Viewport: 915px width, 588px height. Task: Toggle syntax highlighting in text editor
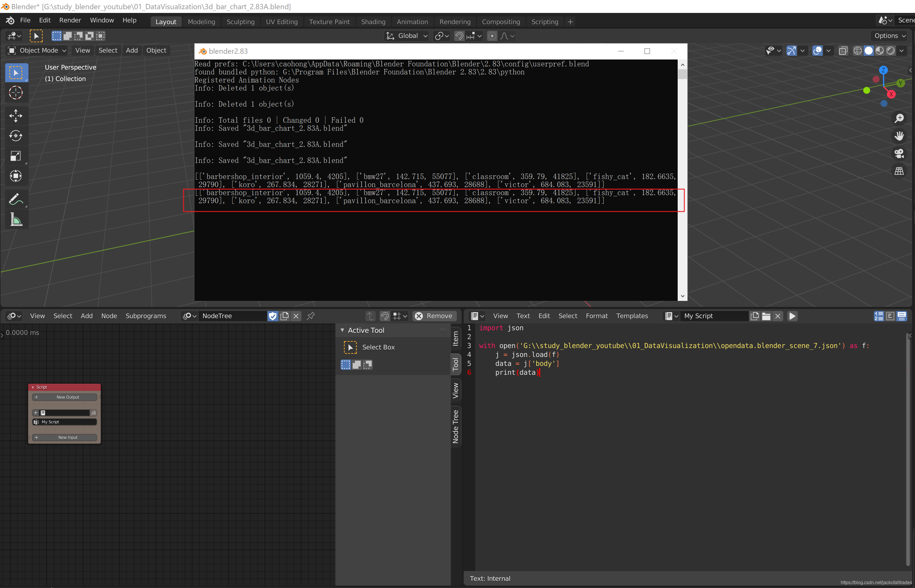902,316
